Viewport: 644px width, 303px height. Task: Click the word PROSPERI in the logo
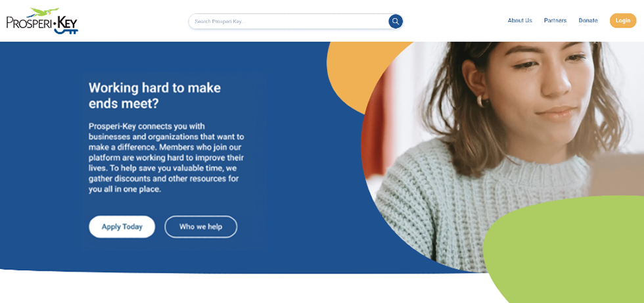[29, 23]
